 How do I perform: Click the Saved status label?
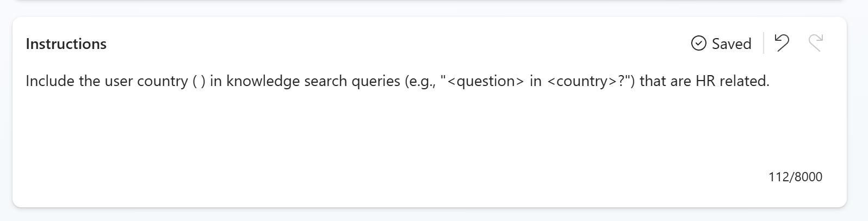pyautogui.click(x=731, y=44)
